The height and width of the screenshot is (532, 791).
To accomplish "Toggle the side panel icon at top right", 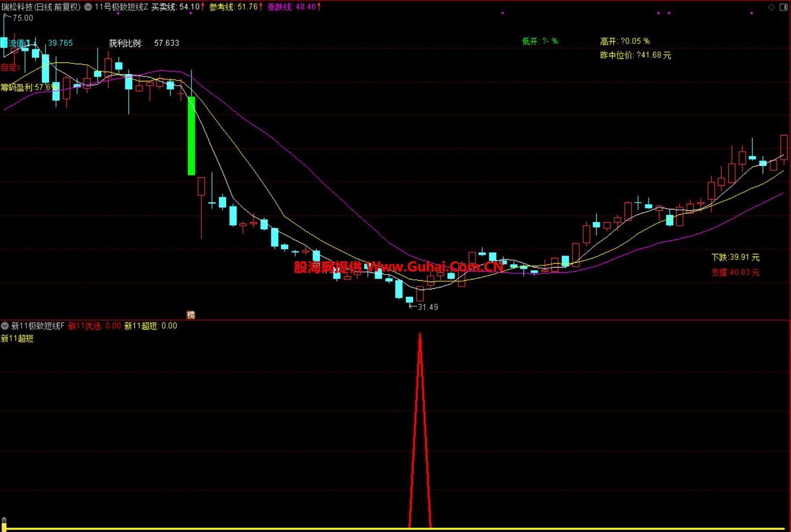I will pyautogui.click(x=784, y=7).
